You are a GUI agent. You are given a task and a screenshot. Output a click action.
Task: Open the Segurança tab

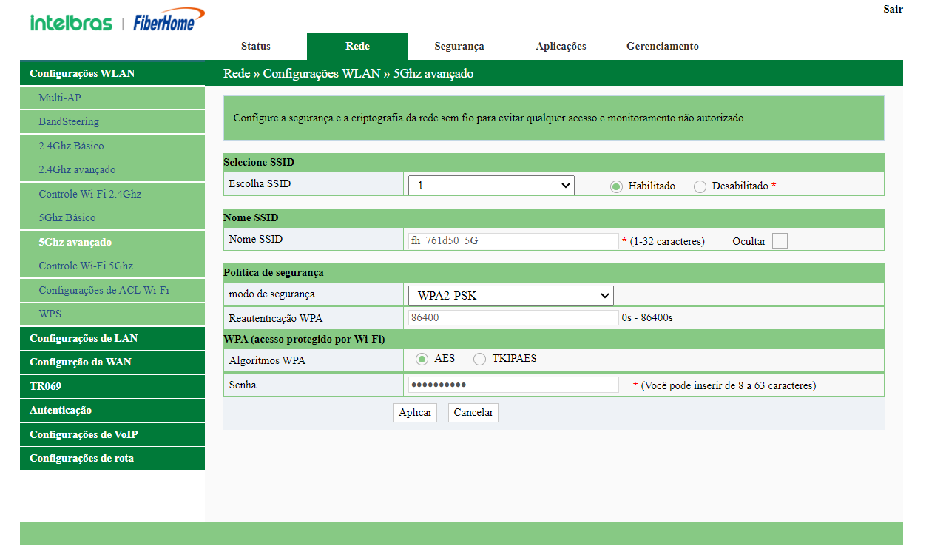tap(459, 46)
